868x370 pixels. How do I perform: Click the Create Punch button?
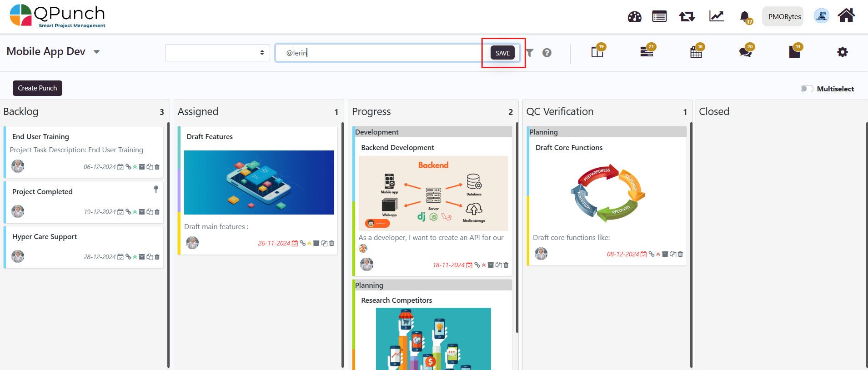37,88
